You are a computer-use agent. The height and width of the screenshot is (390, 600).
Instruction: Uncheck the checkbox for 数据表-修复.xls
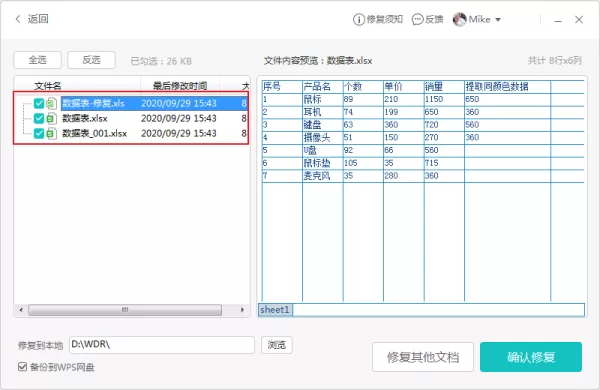point(39,103)
